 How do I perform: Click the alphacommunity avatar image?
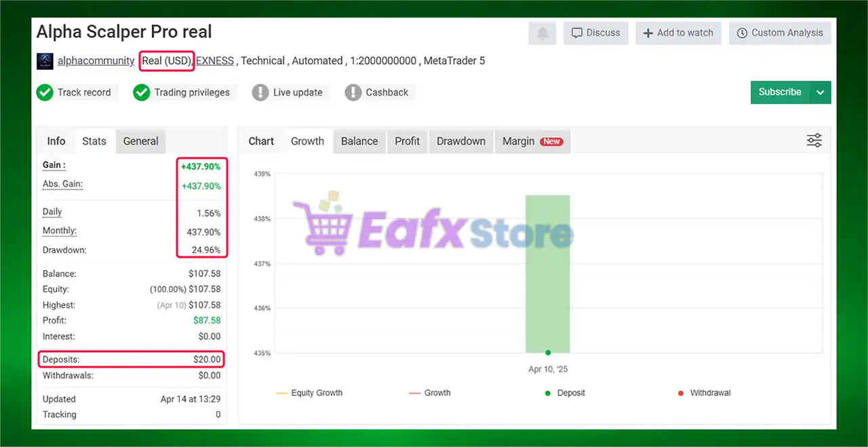[x=45, y=61]
